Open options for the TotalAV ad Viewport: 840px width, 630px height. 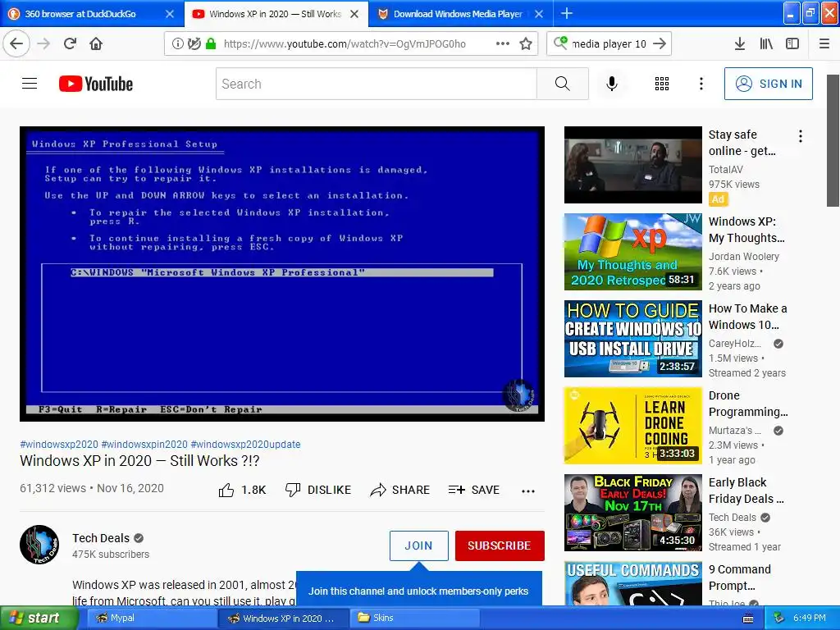coord(801,136)
